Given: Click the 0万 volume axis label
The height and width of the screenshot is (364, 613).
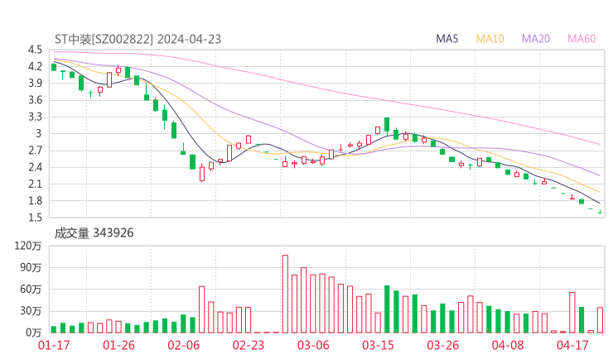Looking at the screenshot, I should click(x=34, y=333).
